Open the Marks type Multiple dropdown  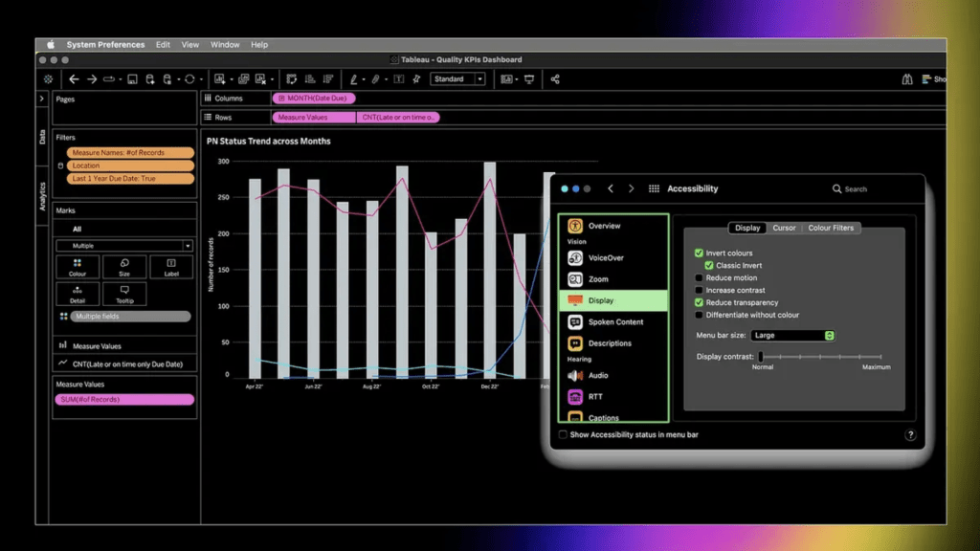click(x=124, y=246)
